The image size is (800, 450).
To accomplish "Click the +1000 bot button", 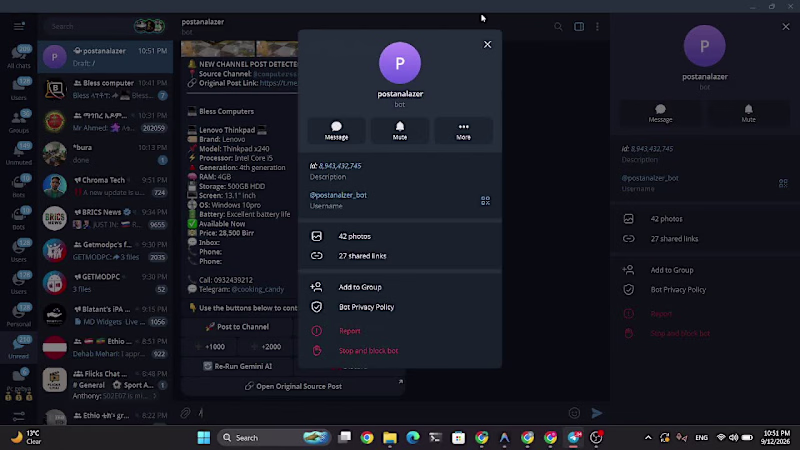I will pyautogui.click(x=210, y=346).
